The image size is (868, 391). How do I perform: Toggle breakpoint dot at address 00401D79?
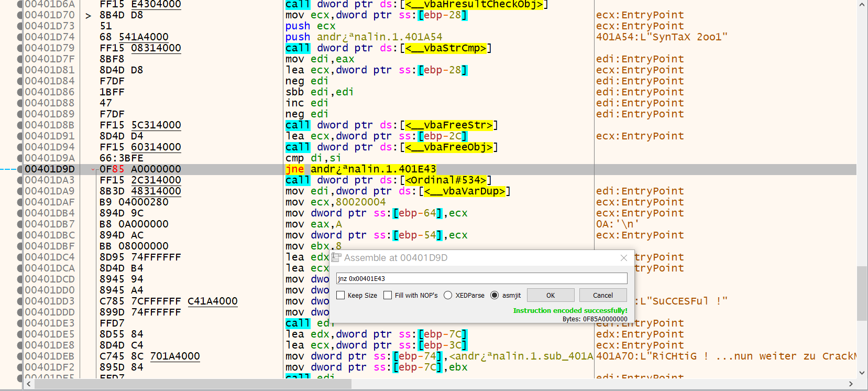click(x=20, y=48)
